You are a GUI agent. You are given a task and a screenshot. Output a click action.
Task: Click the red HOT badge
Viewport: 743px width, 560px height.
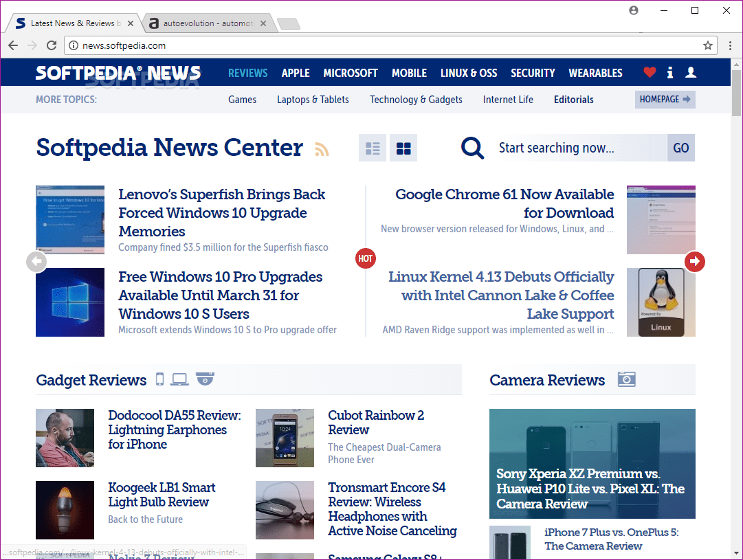click(x=366, y=258)
